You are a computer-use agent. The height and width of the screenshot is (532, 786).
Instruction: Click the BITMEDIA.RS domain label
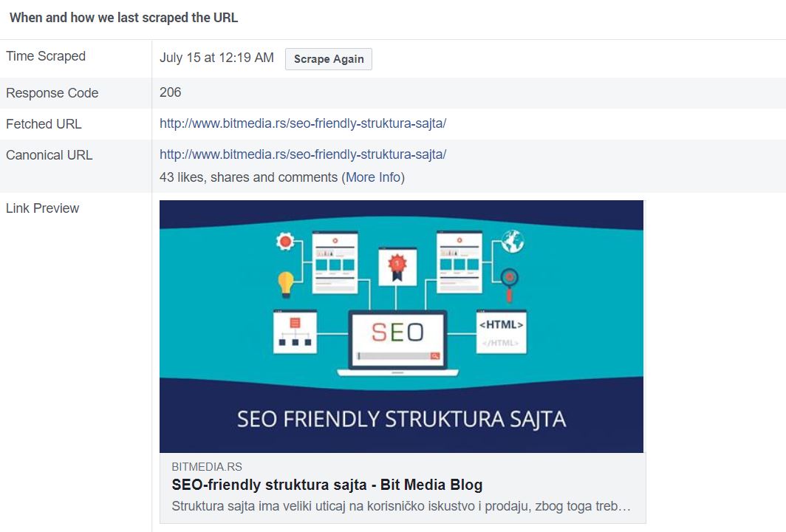click(x=207, y=467)
